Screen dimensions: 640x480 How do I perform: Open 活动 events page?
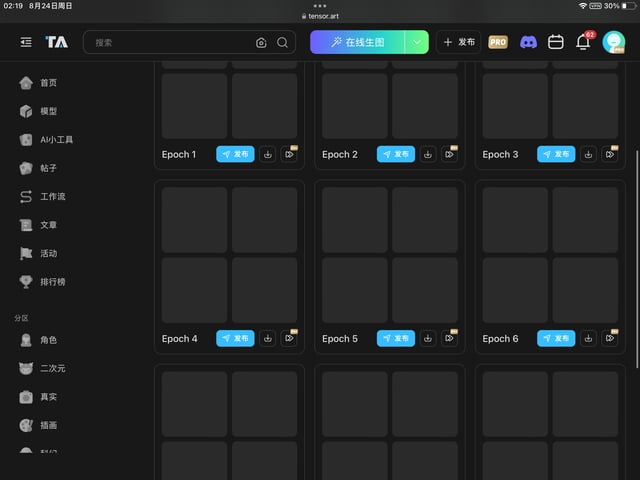pyautogui.click(x=39, y=253)
